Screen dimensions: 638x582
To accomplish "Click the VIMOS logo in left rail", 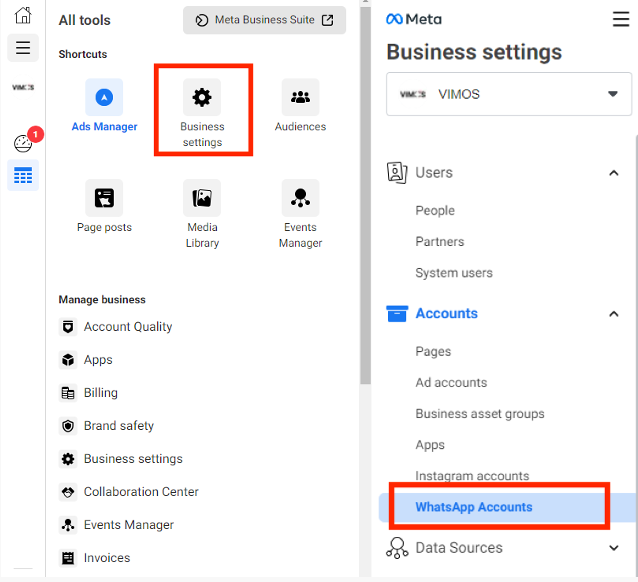I will [x=23, y=87].
